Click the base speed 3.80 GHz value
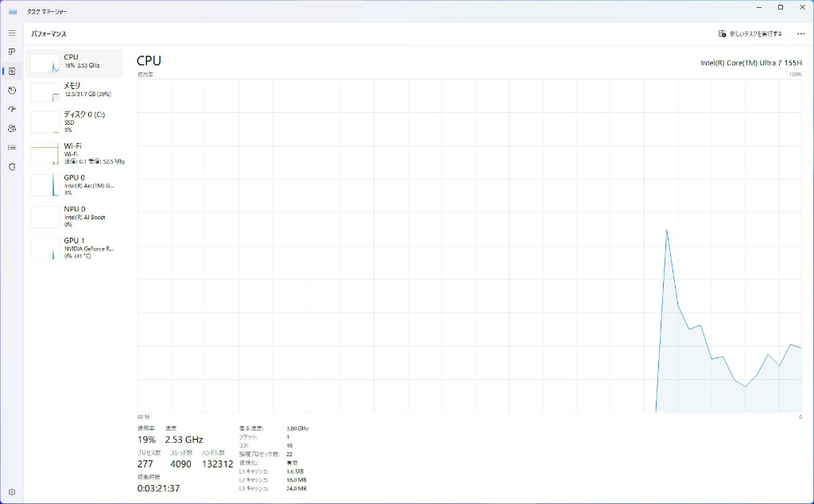Screen dimensions: 814x504 (297, 428)
